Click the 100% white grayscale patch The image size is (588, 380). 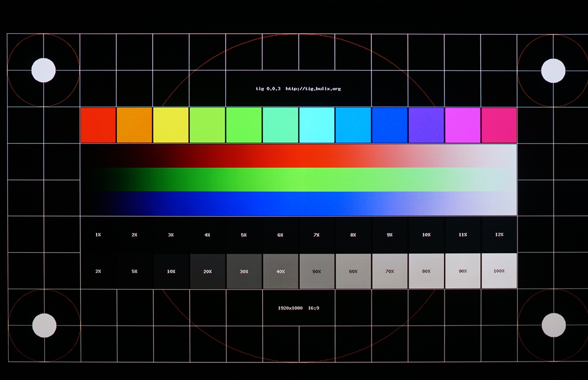point(499,271)
